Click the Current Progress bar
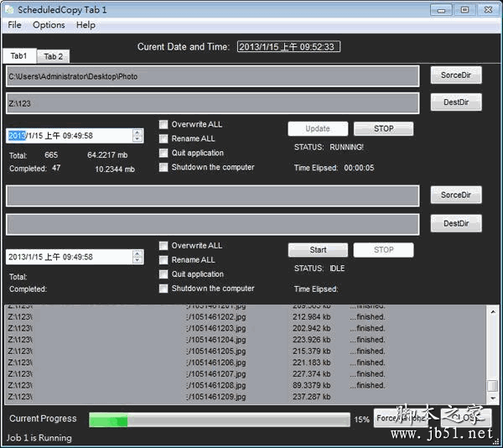Image resolution: width=503 pixels, height=448 pixels. 220,419
